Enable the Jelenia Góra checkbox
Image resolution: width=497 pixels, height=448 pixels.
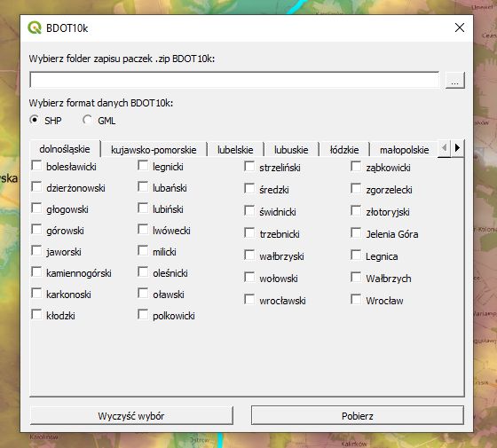[356, 232]
